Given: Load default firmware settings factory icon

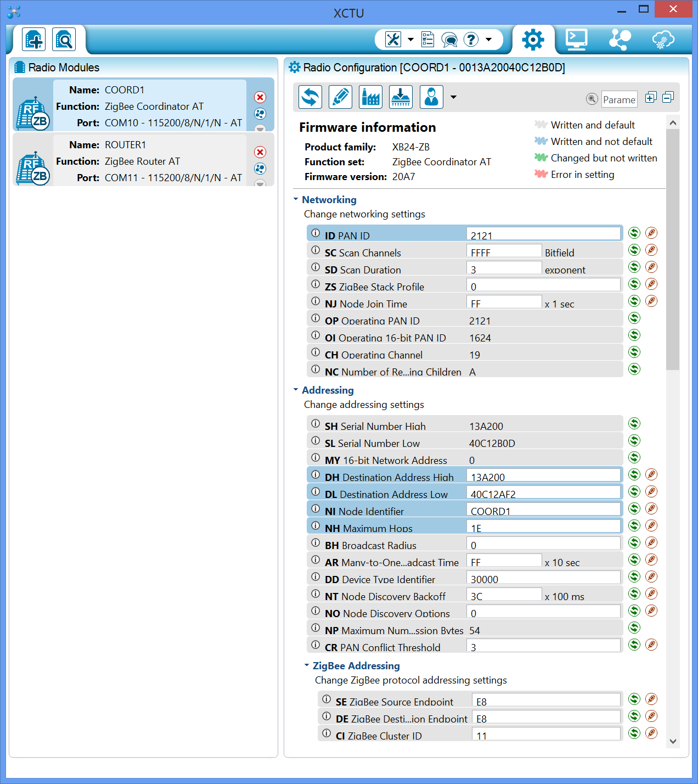Looking at the screenshot, I should 370,97.
